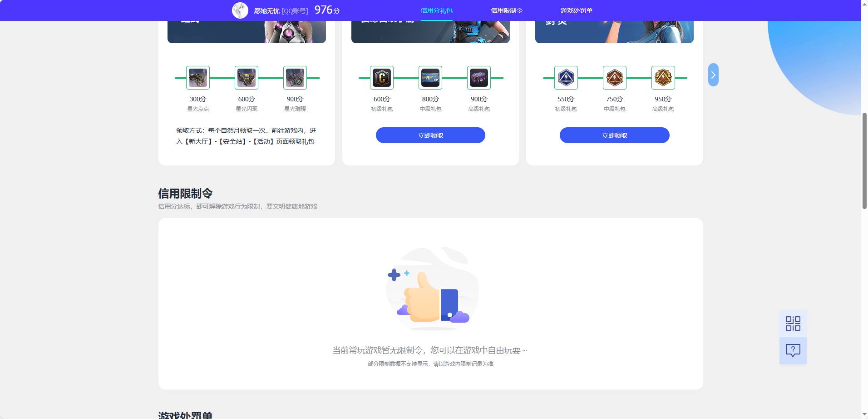Click the 星光点点 label

click(198, 109)
